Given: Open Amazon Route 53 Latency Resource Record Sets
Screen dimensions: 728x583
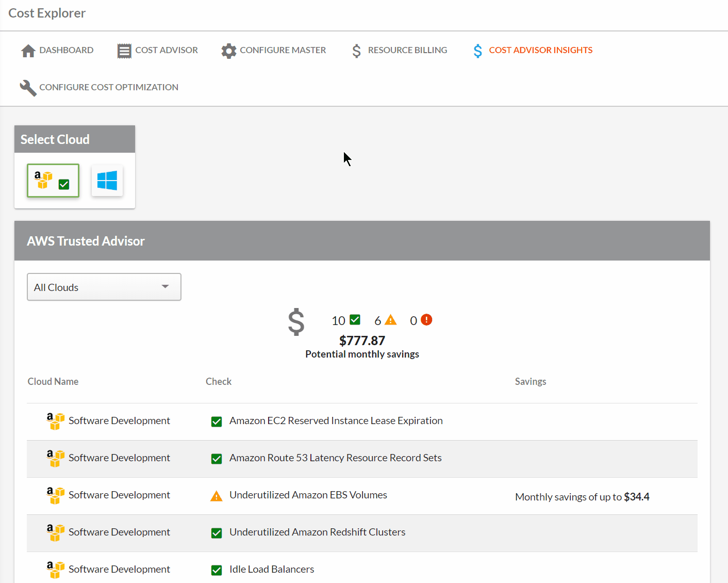Looking at the screenshot, I should pyautogui.click(x=336, y=458).
